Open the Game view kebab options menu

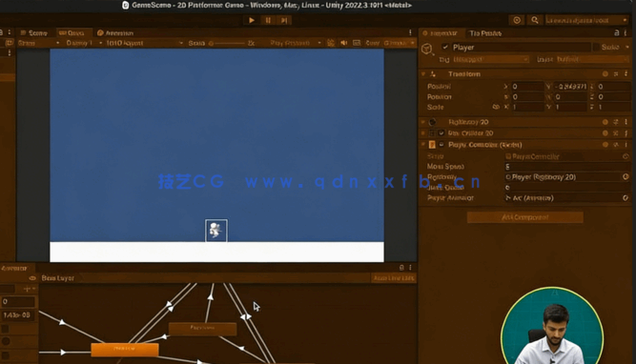(410, 32)
